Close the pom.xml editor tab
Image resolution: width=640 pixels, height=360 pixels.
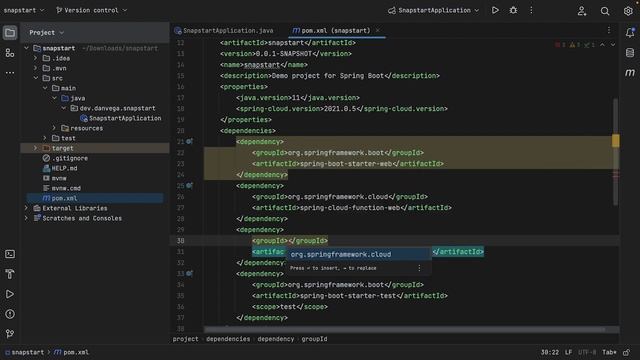378,30
